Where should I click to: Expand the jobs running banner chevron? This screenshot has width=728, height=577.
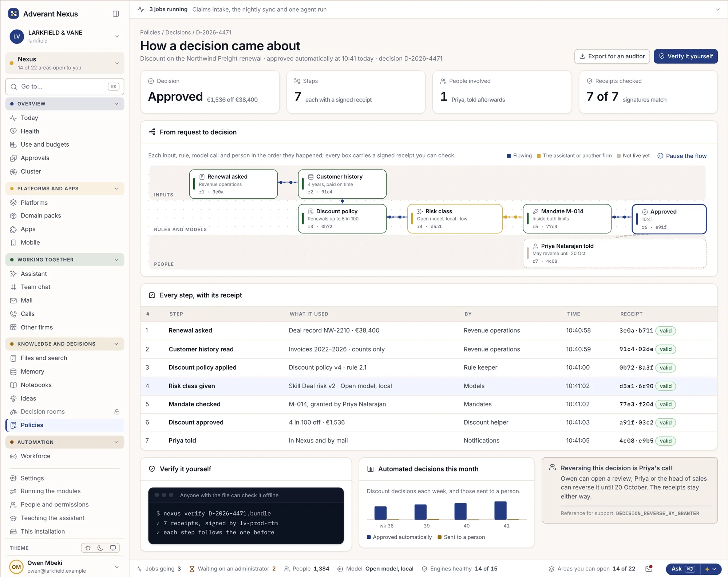tap(717, 9)
